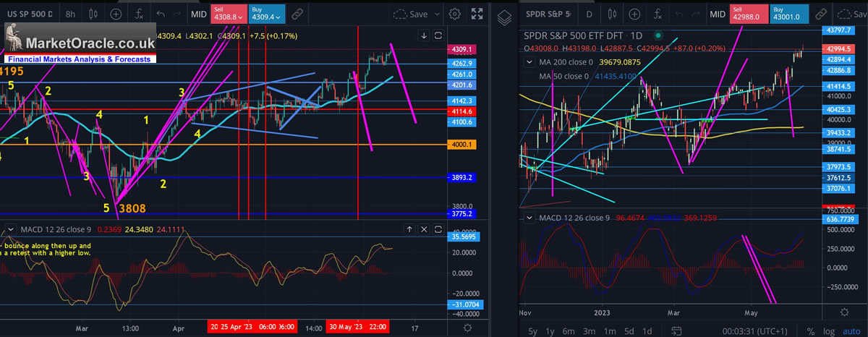Toggle log scale on right chart
The height and width of the screenshot is (337, 868).
click(x=831, y=332)
